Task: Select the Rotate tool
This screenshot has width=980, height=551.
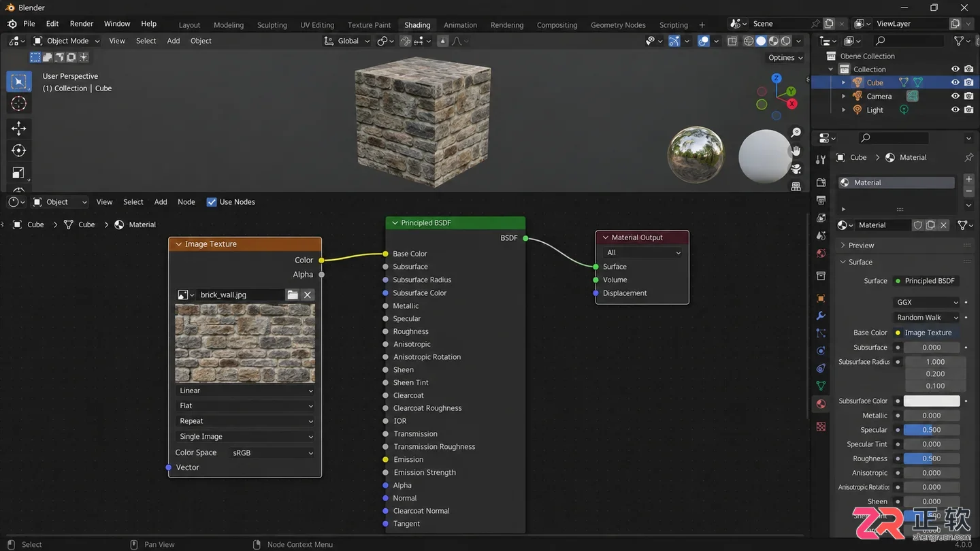Action: click(19, 150)
